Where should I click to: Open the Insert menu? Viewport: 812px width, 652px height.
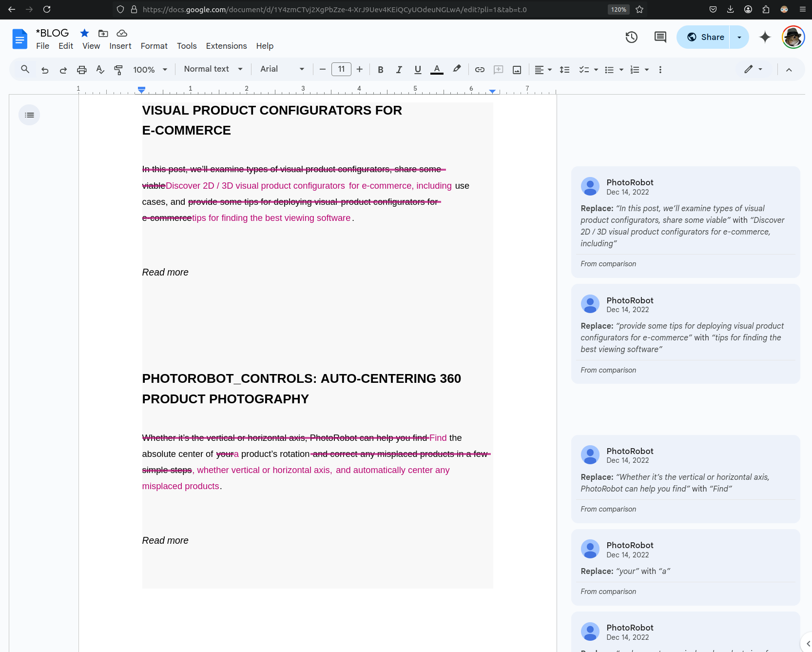pos(120,46)
